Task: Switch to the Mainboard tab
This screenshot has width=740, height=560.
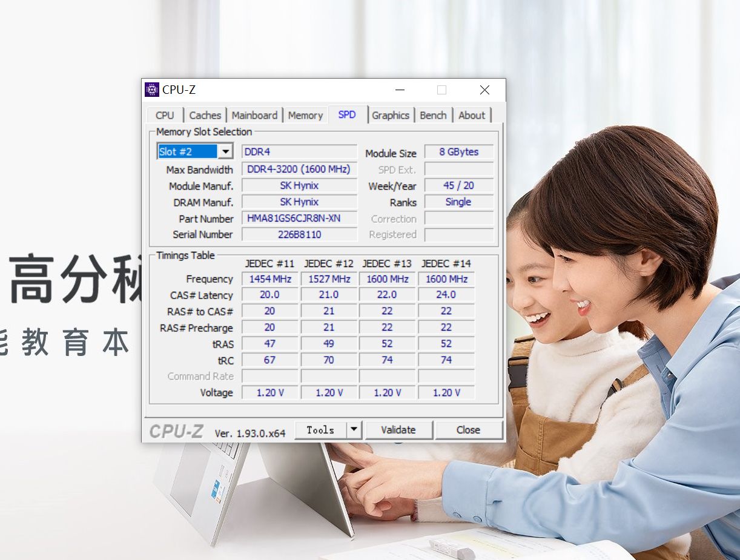Action: coord(254,115)
